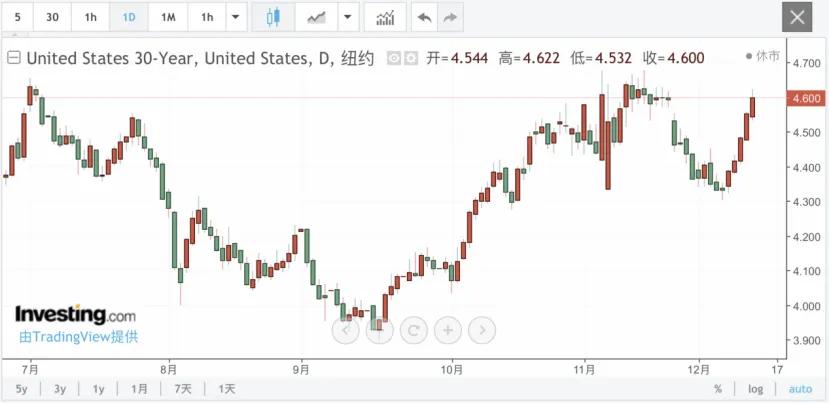Redo the last chart action
Image resolution: width=829 pixels, height=403 pixels.
(x=449, y=17)
